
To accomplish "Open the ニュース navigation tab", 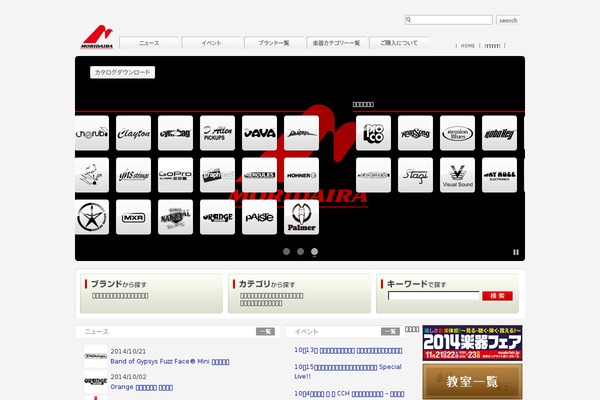I will 149,42.
